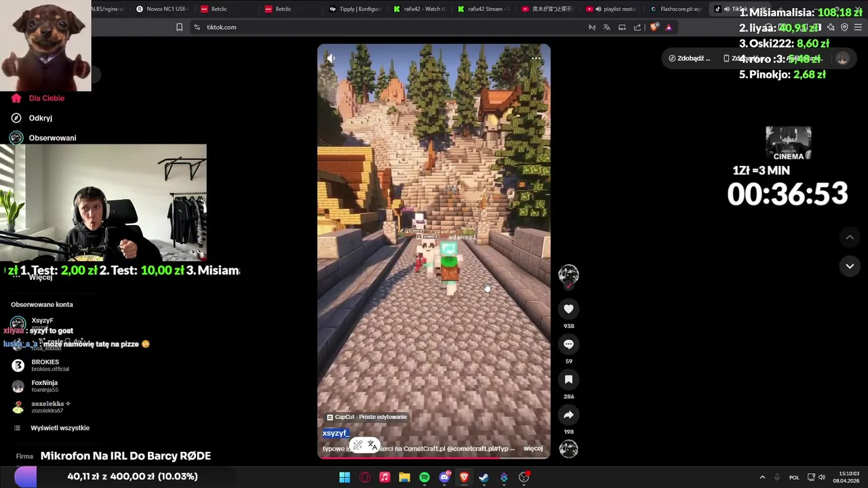The height and width of the screenshot is (488, 868).
Task: Open OBS Studio from the taskbar
Action: 524,477
